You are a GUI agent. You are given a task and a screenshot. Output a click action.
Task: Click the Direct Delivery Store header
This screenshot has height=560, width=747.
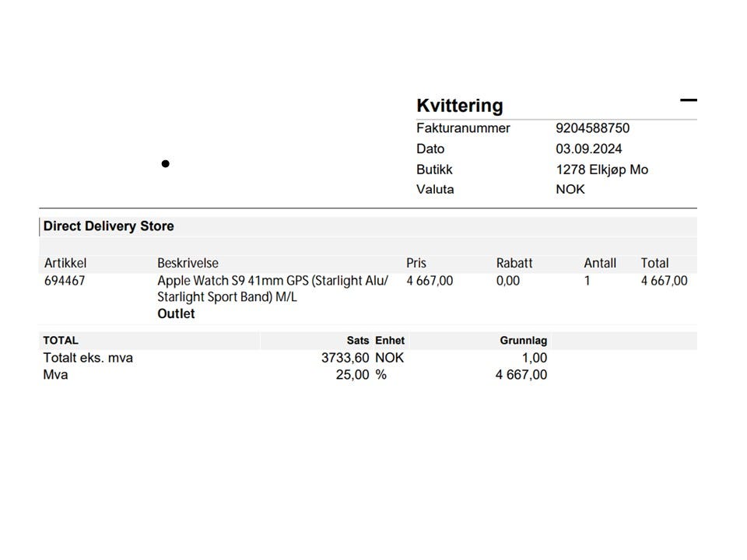(109, 226)
